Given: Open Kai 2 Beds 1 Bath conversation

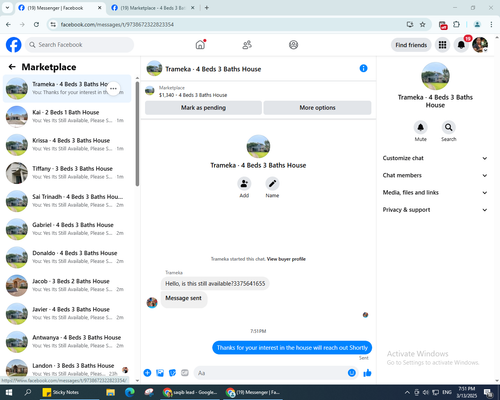Looking at the screenshot, I should click(67, 116).
